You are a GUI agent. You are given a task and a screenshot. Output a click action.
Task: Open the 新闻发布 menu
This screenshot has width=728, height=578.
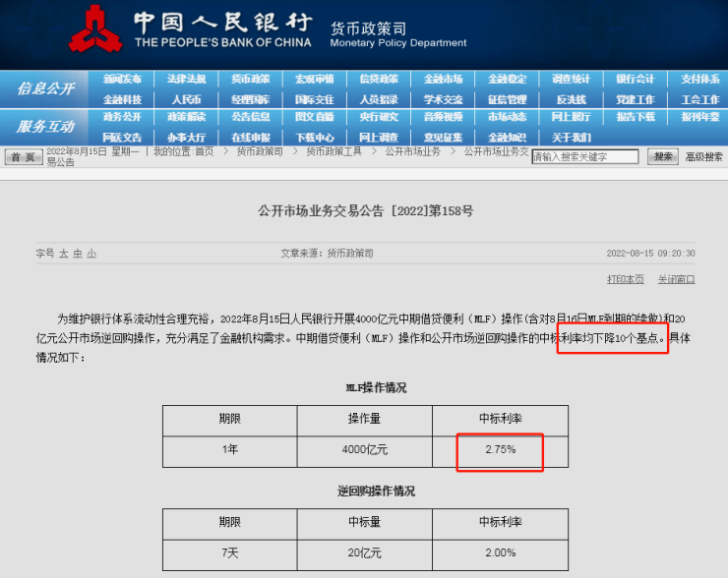[x=122, y=80]
